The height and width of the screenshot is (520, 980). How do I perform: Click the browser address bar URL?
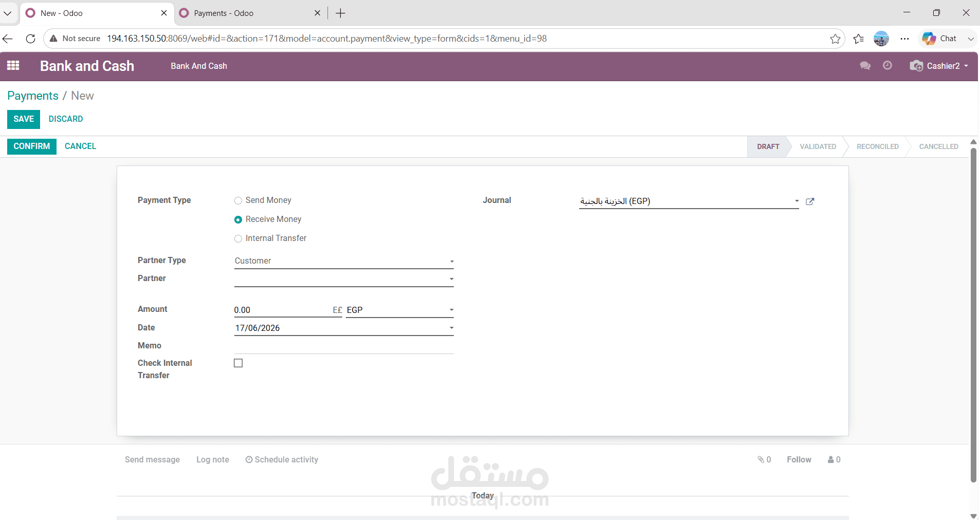(x=327, y=39)
